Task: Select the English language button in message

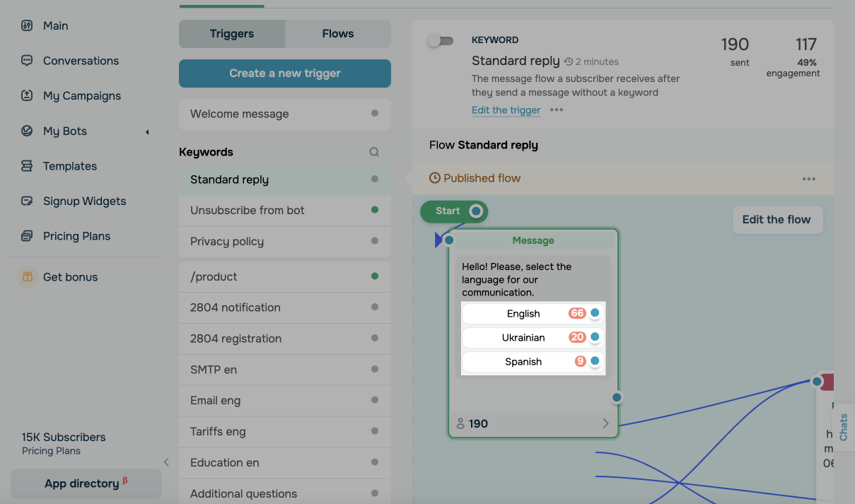Action: point(523,314)
